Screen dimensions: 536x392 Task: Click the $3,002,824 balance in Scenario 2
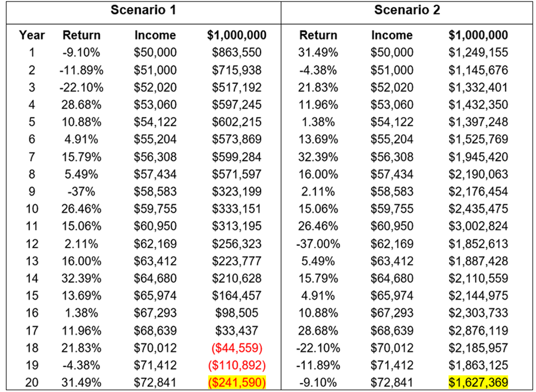[x=478, y=226]
